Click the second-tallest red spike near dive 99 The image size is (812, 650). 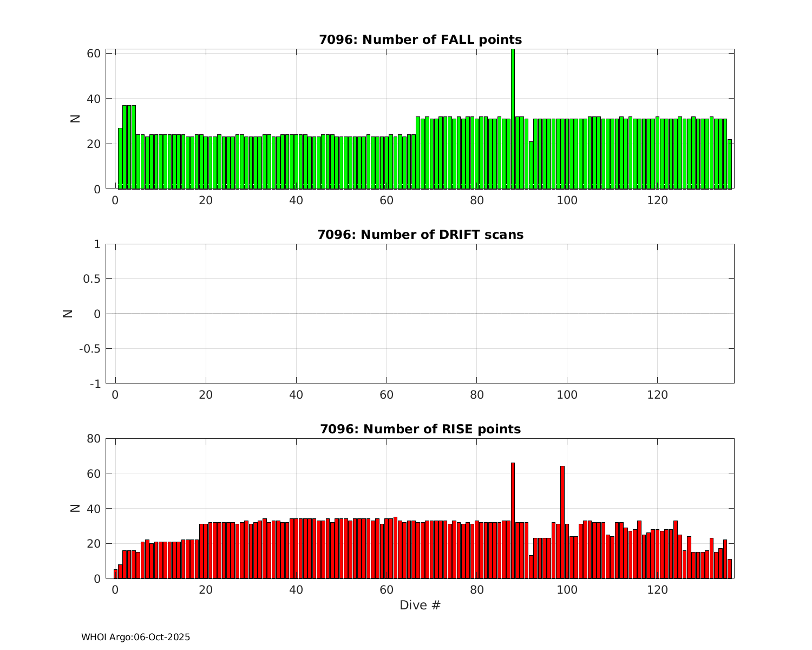coord(562,522)
